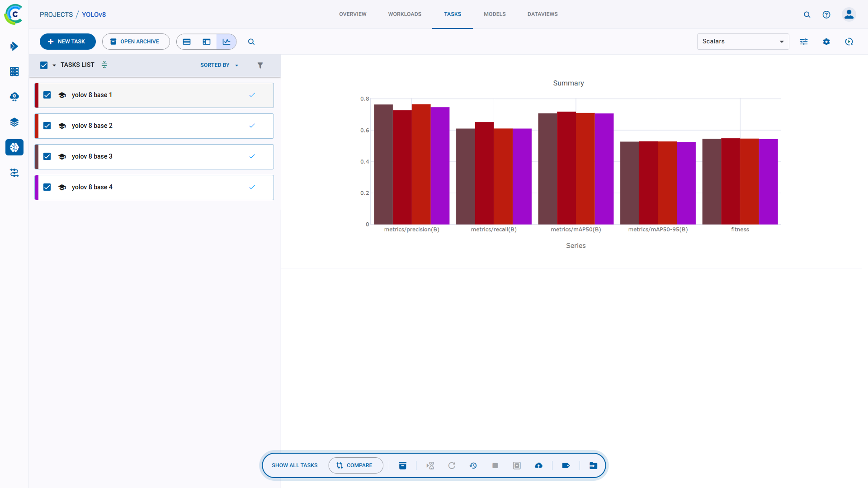Viewport: 868px width, 488px height.
Task: Go to the WORKLOADS tab
Action: 405,14
